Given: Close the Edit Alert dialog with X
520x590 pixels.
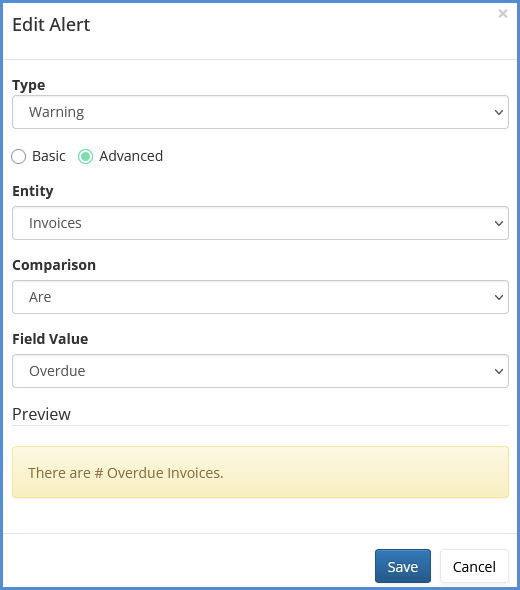Looking at the screenshot, I should (503, 14).
